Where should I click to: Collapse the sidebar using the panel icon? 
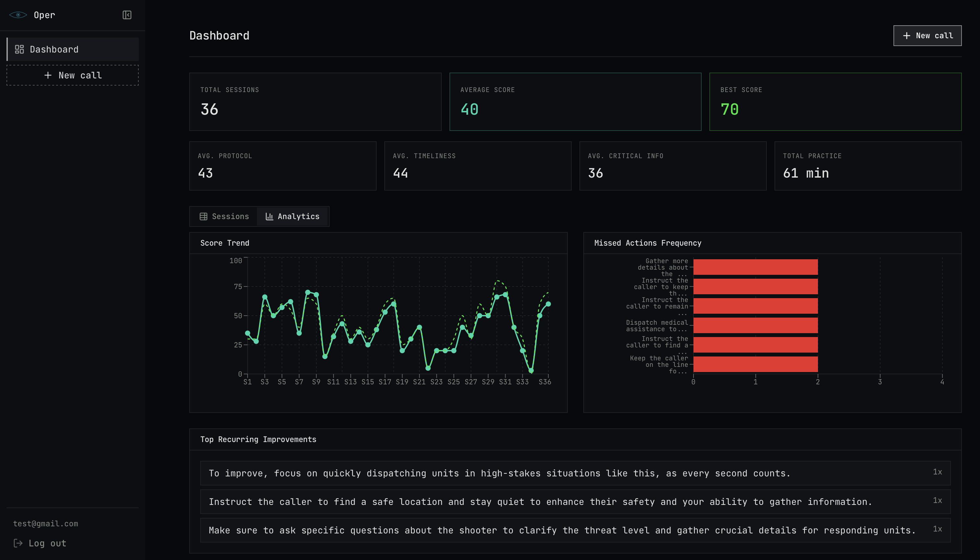pyautogui.click(x=127, y=15)
